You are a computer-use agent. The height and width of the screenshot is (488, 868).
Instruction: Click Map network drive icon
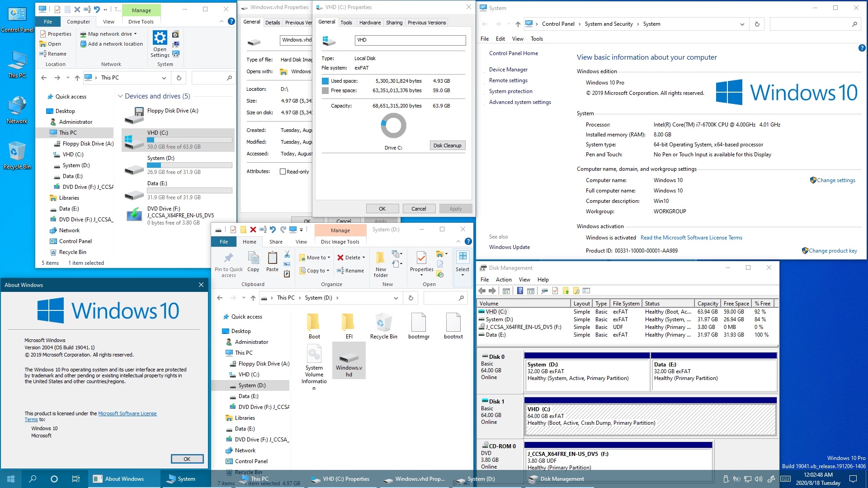(x=83, y=34)
